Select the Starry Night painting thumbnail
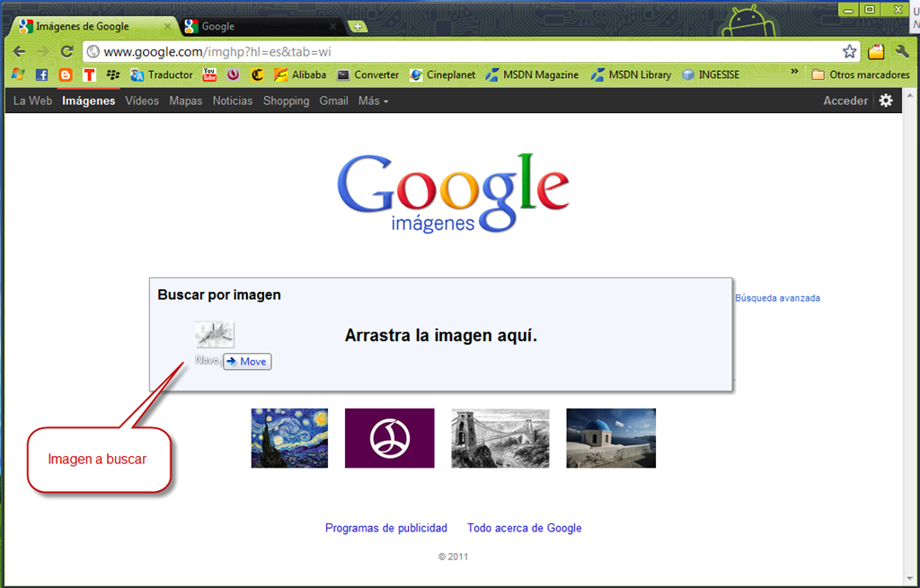 tap(289, 438)
